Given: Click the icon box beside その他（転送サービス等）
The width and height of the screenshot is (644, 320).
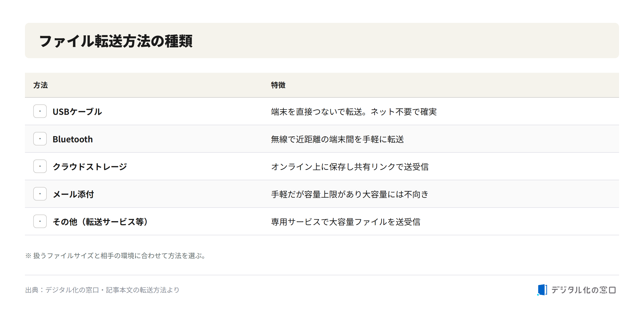Looking at the screenshot, I should pyautogui.click(x=40, y=221).
